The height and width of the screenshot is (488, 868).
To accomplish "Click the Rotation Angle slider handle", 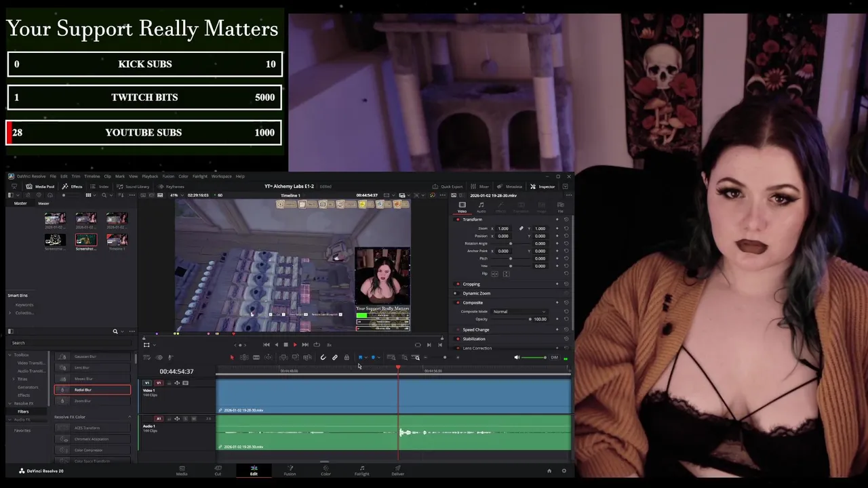I will click(511, 243).
